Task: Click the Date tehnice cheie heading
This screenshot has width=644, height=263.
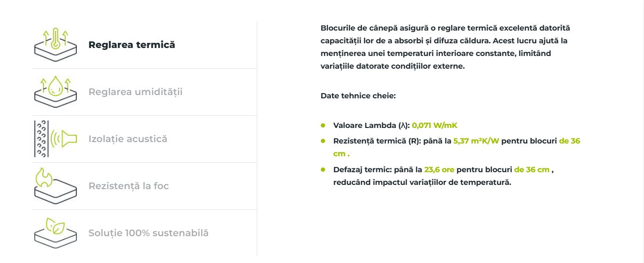Action: point(358,96)
